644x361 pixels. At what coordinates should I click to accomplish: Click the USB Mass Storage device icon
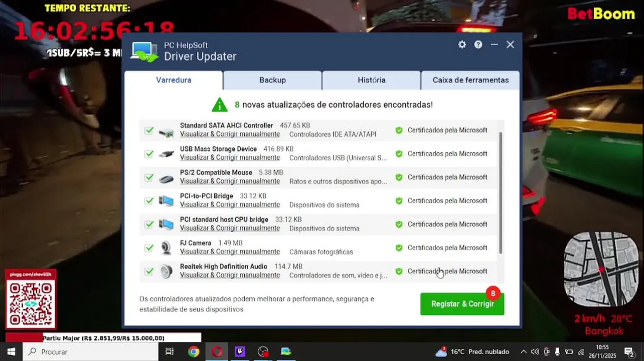(166, 154)
